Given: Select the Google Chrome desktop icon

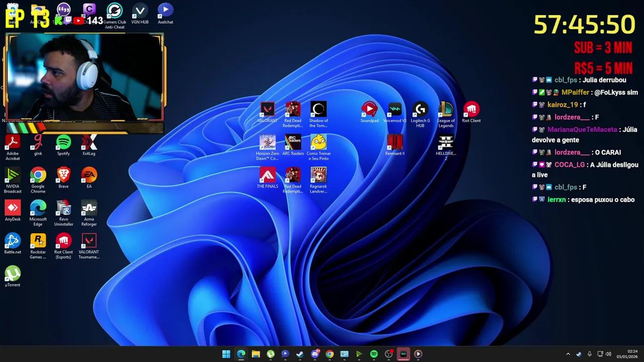Looking at the screenshot, I should coord(38,180).
